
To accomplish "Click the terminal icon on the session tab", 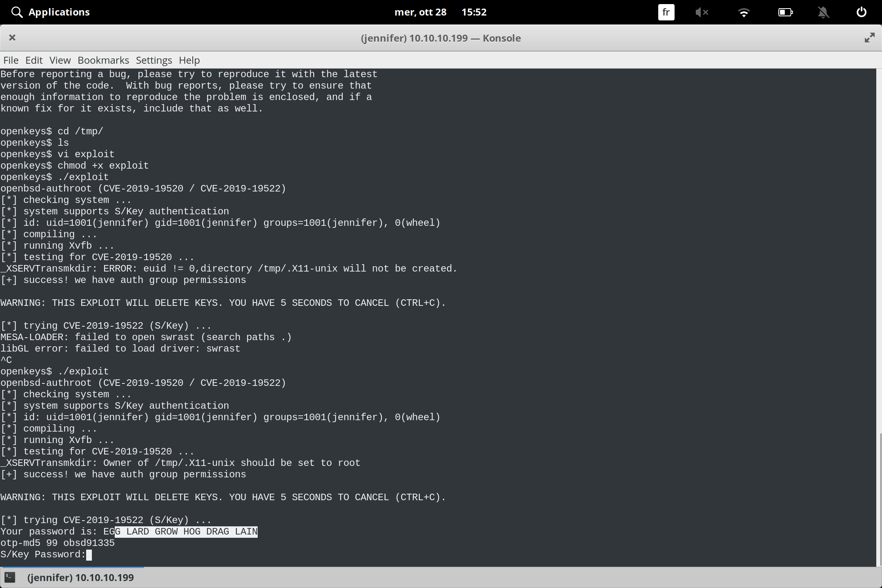I will coord(10,577).
